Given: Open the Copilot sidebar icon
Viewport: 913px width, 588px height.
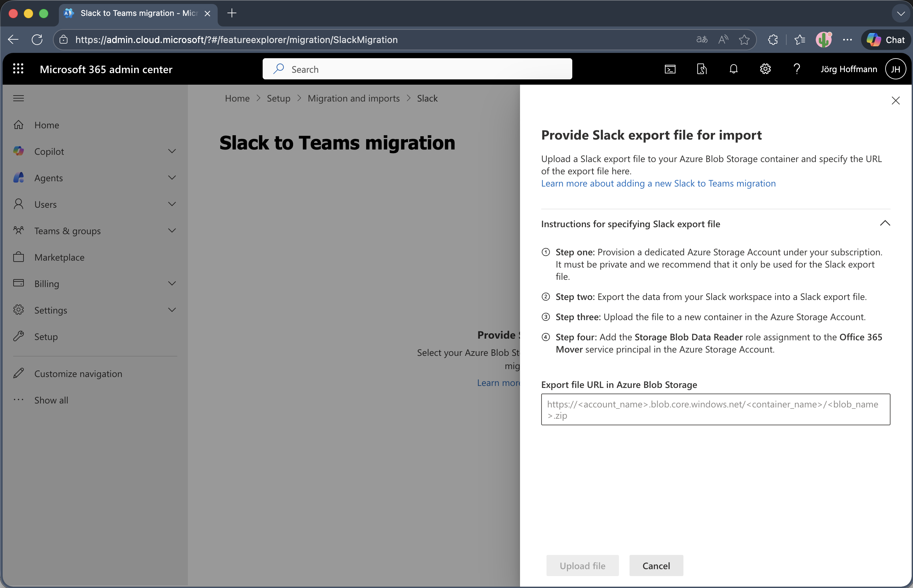Looking at the screenshot, I should tap(18, 151).
